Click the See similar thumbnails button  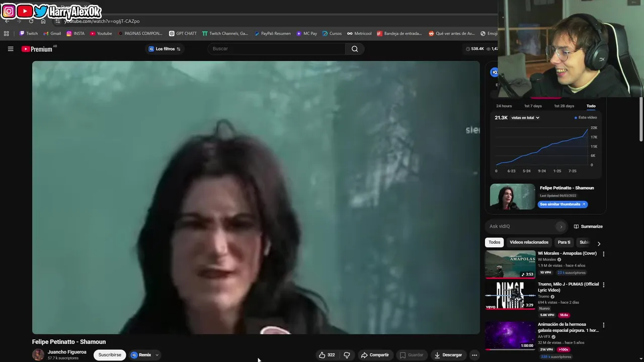pos(562,204)
